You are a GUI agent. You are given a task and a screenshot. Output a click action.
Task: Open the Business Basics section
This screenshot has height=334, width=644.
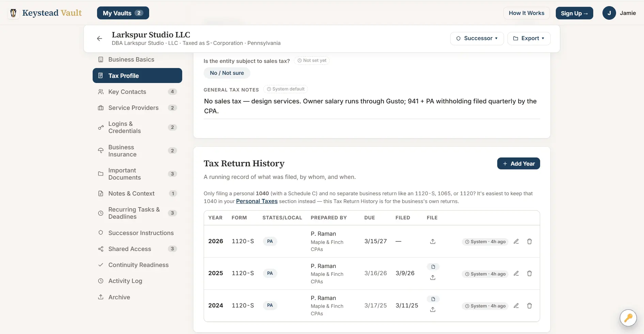coord(137,60)
